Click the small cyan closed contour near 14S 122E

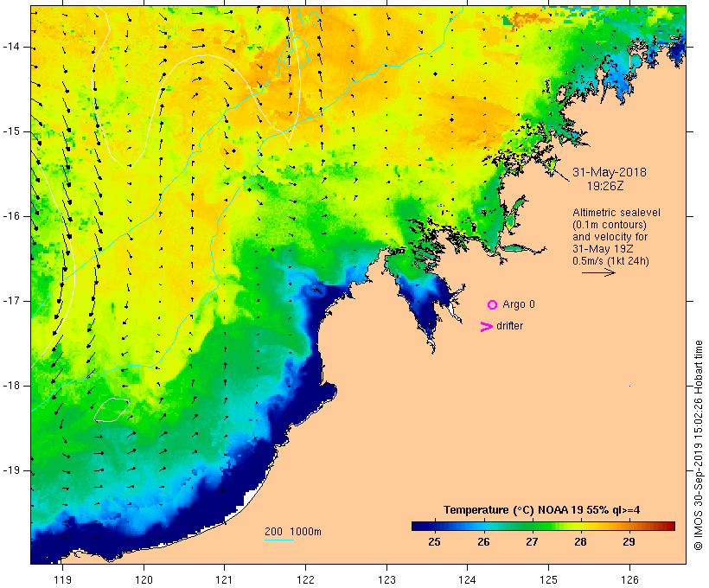point(297,52)
